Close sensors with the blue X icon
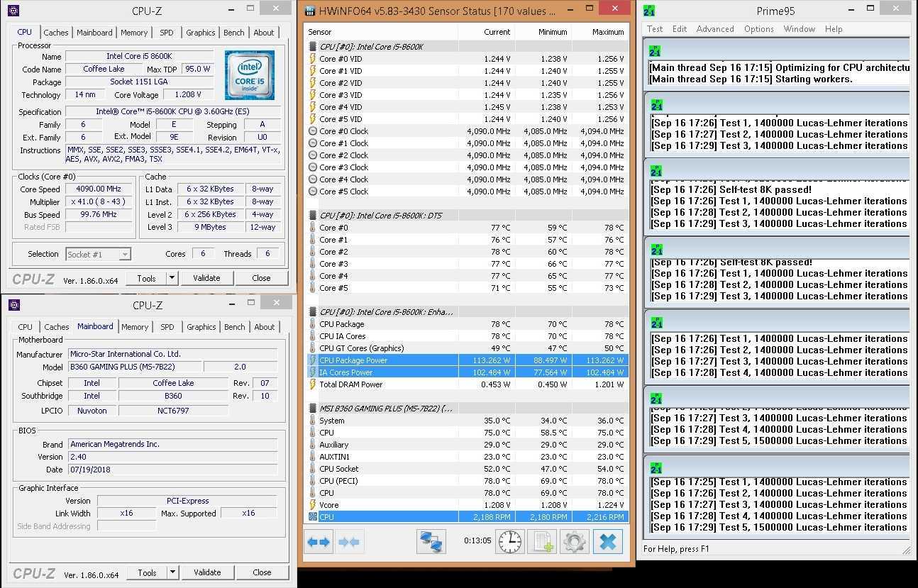 607,542
